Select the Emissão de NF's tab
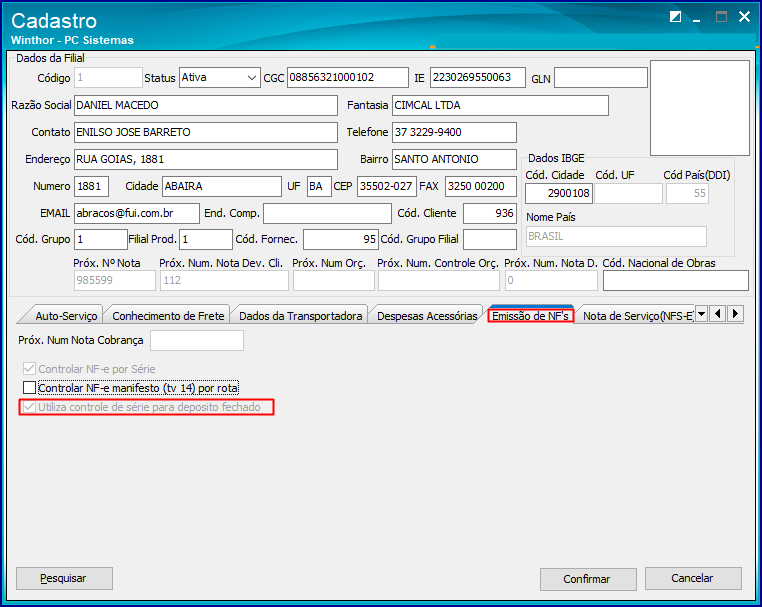The height and width of the screenshot is (607, 762). coord(530,316)
